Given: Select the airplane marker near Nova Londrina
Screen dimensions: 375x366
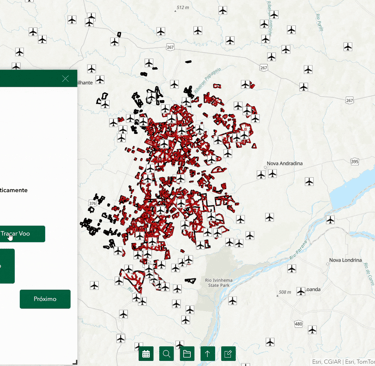Looking at the screenshot, I should [292, 268].
